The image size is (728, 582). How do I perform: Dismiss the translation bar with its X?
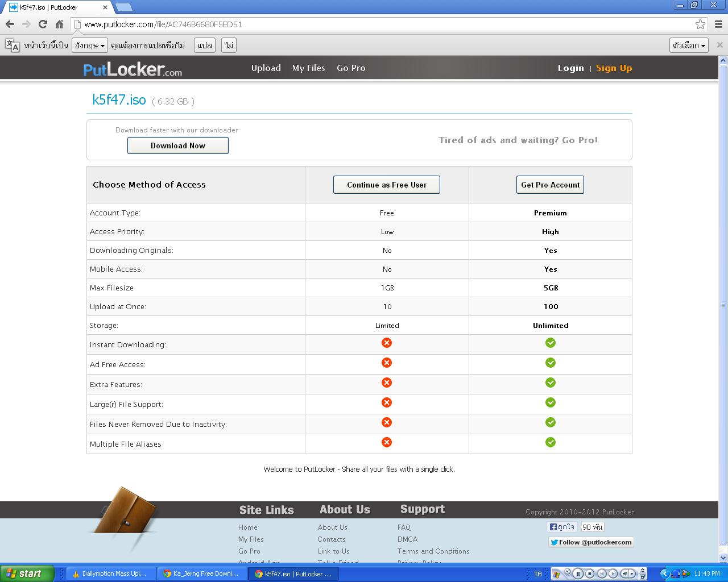[719, 45]
